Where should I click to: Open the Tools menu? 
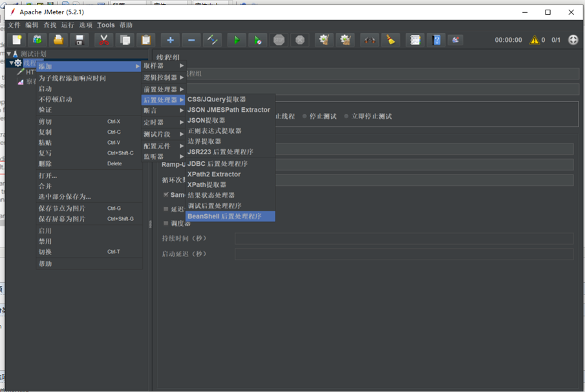coord(106,25)
